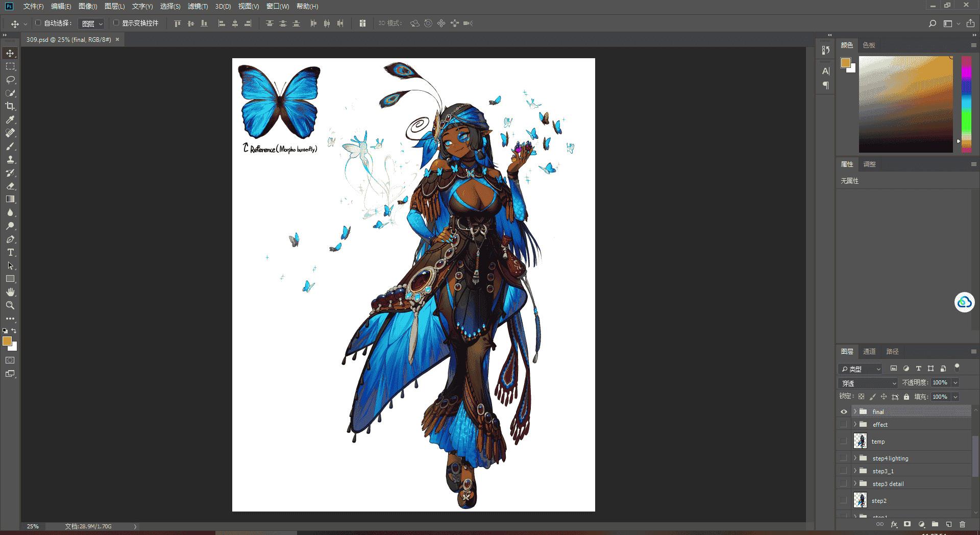The height and width of the screenshot is (535, 980).
Task: Open the layer filter 类型 dropdown
Action: [860, 369]
